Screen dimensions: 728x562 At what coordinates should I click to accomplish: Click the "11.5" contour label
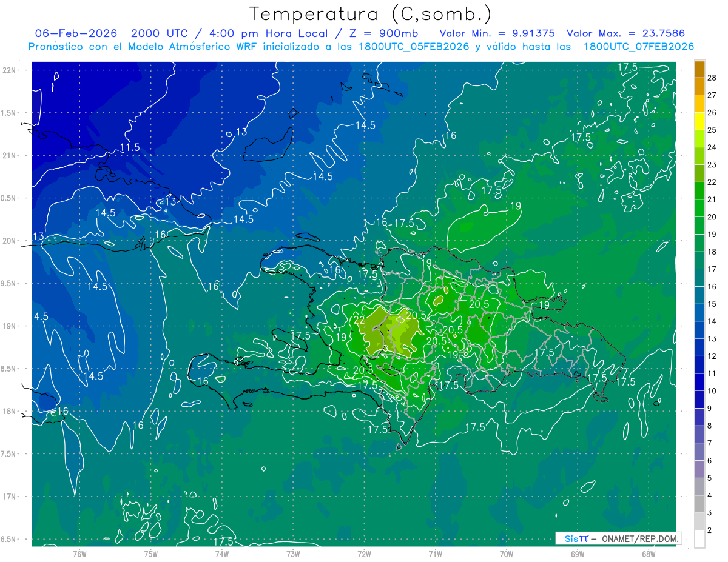(x=130, y=147)
